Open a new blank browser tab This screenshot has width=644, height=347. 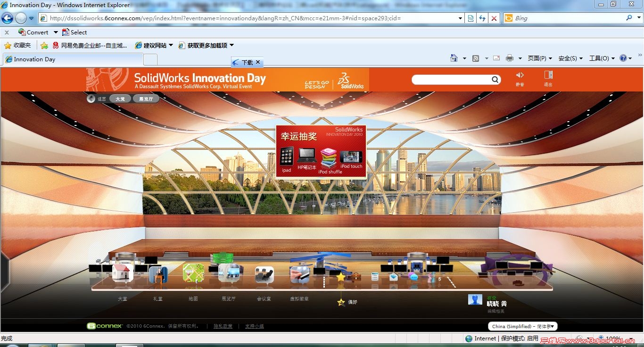(x=150, y=59)
